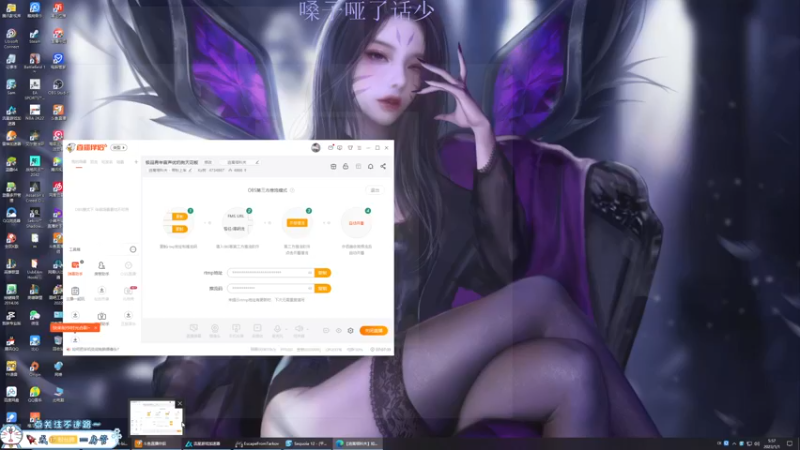Toggle the eye icon in the bottom toolbar
The height and width of the screenshot is (450, 800).
click(338, 331)
